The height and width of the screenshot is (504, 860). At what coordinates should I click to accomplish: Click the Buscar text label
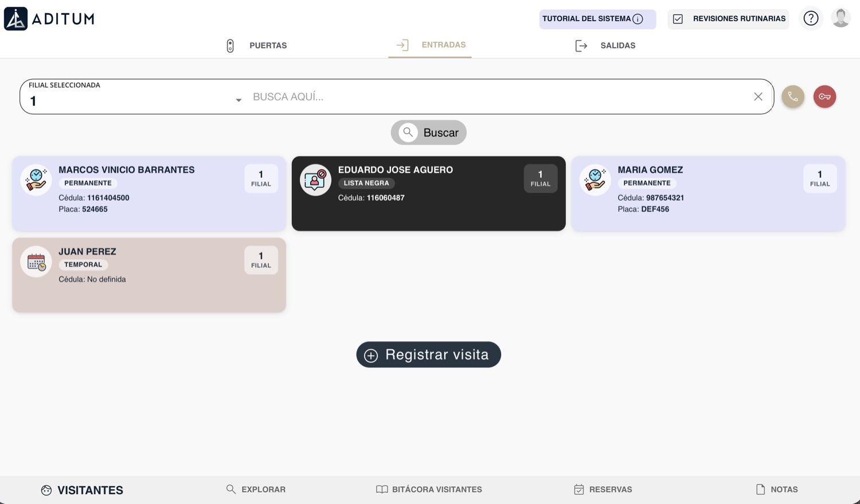pos(441,132)
